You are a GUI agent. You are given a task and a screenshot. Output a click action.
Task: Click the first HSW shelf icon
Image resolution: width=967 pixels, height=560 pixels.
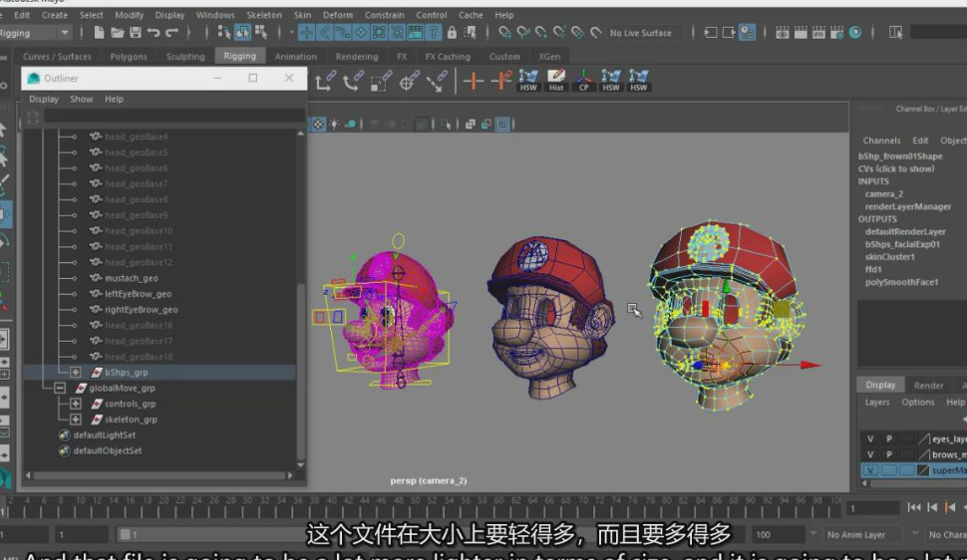point(528,80)
